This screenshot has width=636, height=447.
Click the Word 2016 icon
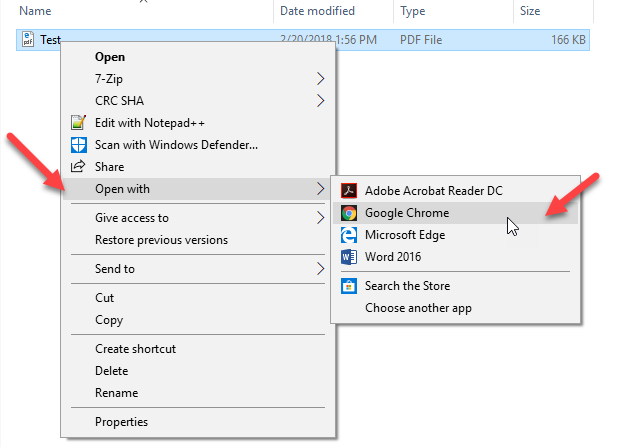(348, 257)
